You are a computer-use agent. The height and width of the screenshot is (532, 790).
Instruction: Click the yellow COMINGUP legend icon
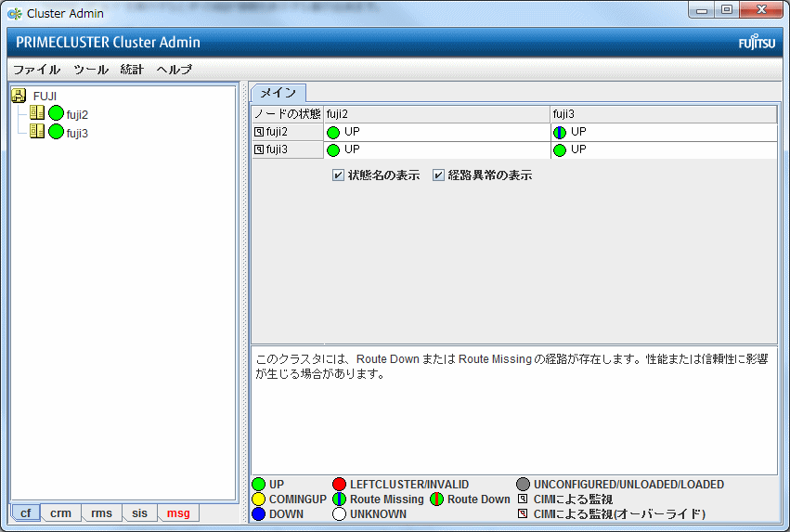point(258,500)
